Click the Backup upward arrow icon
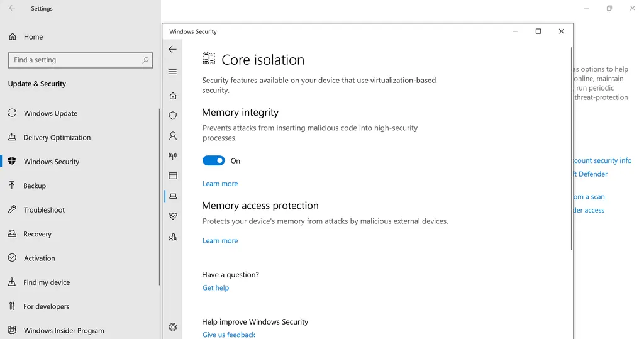Viewport: 644px width, 339px height. [12, 186]
